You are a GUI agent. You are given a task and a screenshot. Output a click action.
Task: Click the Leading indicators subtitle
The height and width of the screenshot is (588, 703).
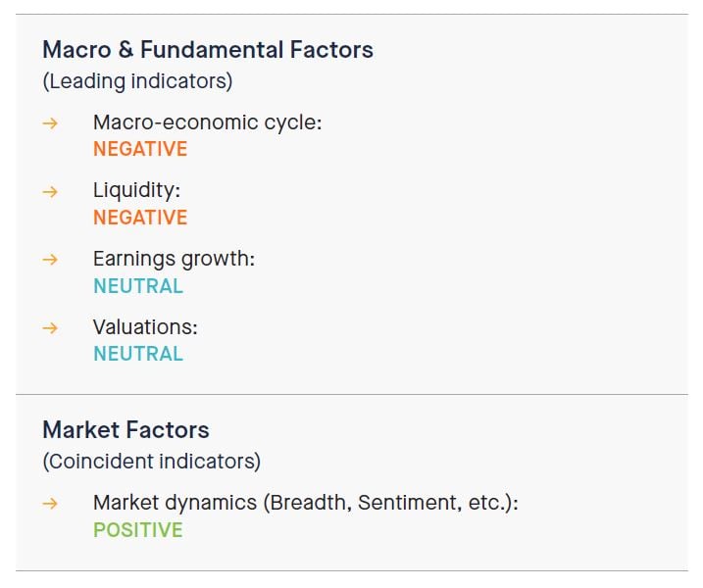click(x=137, y=81)
